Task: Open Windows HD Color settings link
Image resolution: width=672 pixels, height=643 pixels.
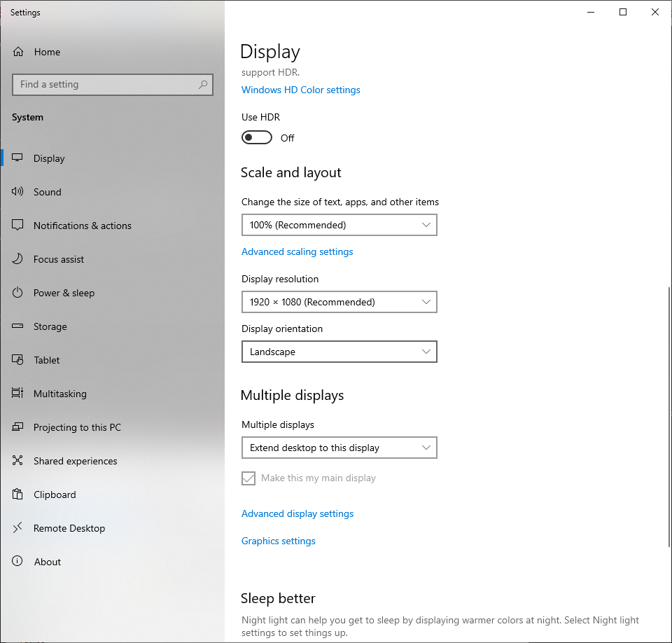Action: tap(301, 90)
